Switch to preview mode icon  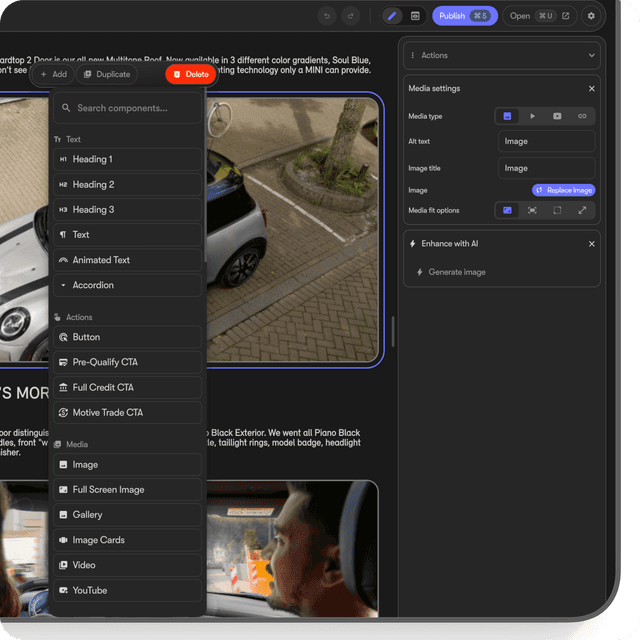(415, 16)
